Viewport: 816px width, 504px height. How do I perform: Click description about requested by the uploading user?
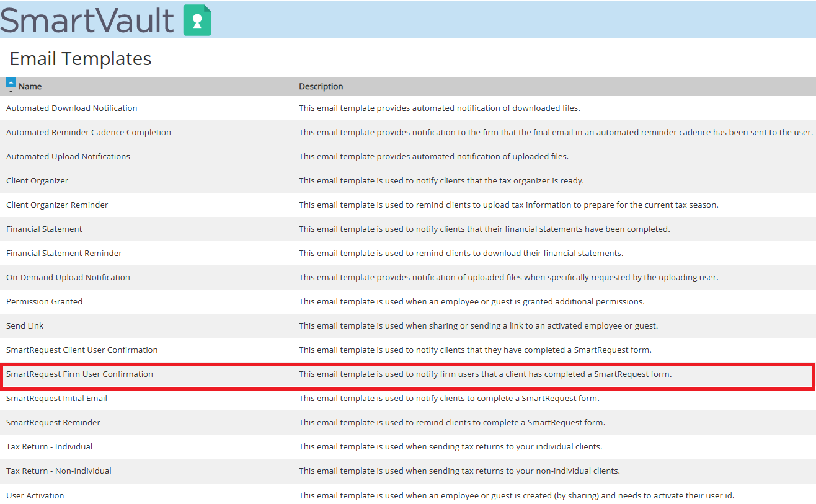coord(508,277)
